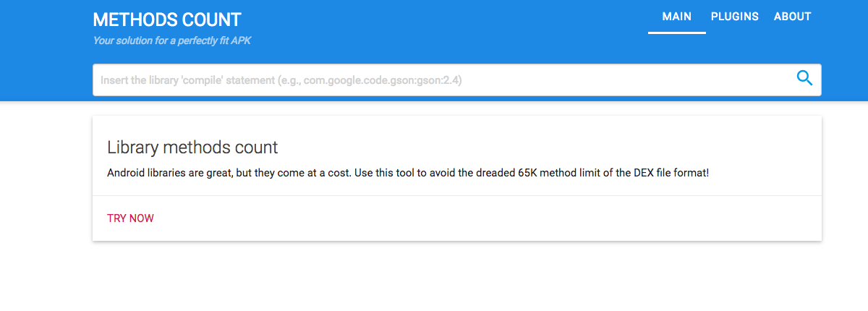Click the METHODS COUNT site title
Viewport: 868px width, 311px height.
[x=167, y=20]
